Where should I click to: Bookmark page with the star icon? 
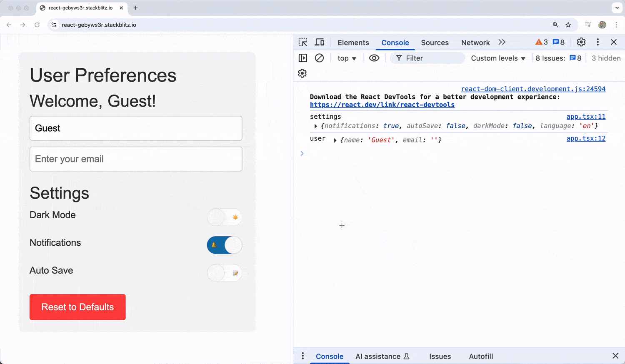pos(568,25)
